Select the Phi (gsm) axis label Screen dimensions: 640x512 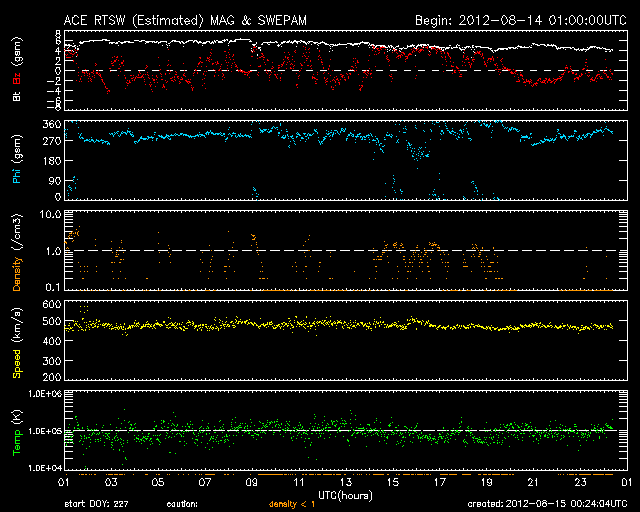pos(17,161)
